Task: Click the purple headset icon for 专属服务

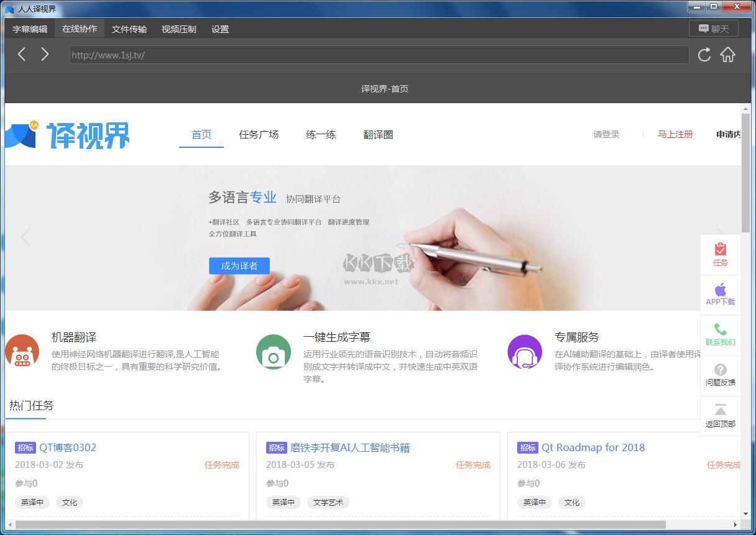Action: (525, 352)
